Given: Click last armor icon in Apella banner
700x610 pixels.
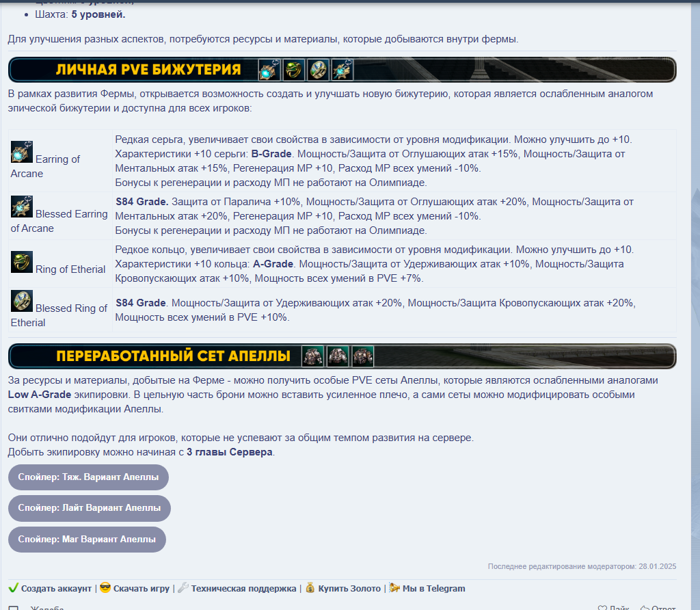Looking at the screenshot, I should (362, 356).
